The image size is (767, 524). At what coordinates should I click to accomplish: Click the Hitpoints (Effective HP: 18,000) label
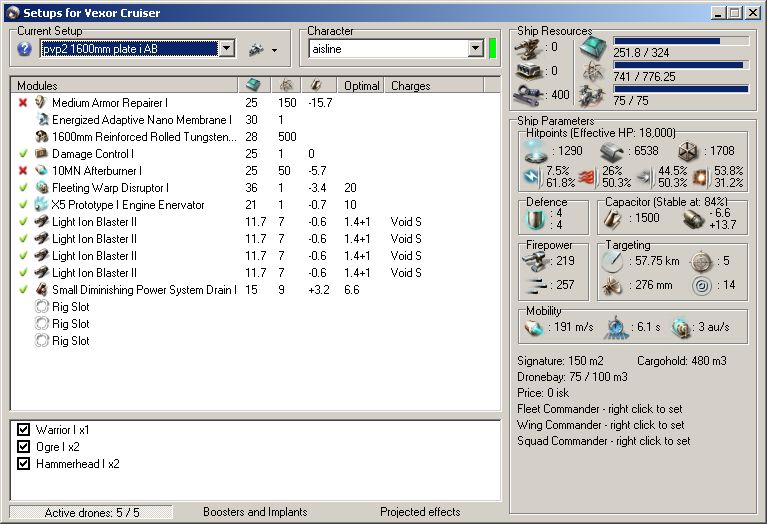tap(601, 133)
